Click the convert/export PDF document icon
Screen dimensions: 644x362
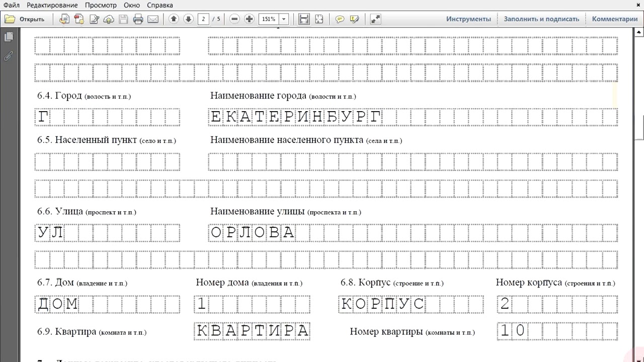pos(64,19)
